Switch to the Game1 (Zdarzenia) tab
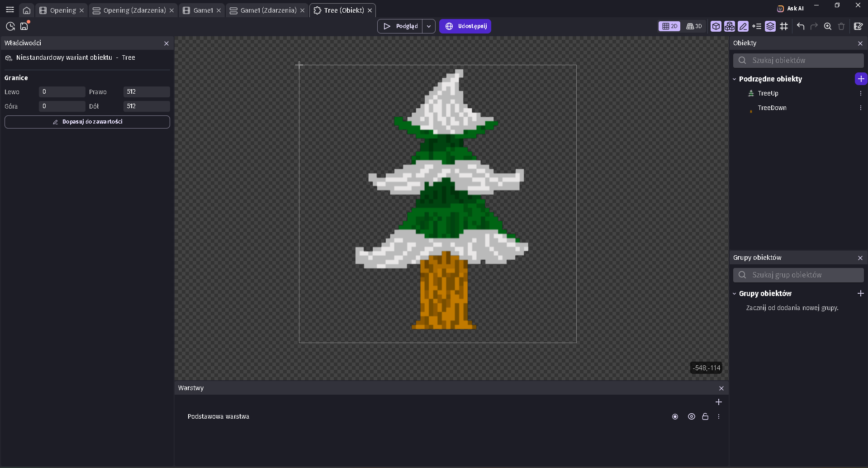 tap(268, 10)
